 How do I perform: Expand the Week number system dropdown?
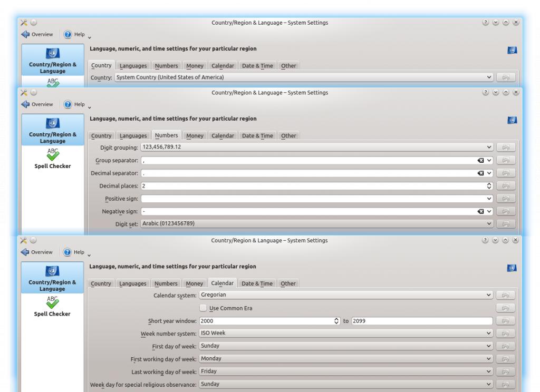point(345,334)
